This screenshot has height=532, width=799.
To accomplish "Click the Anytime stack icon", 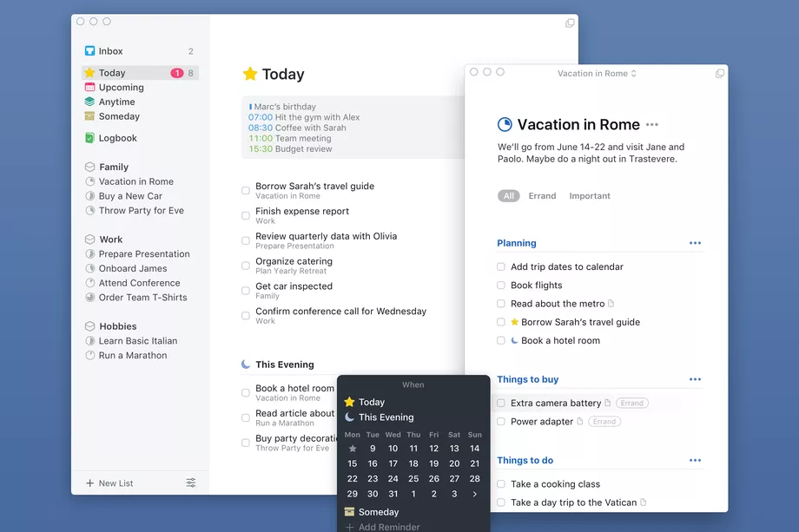I will [x=89, y=102].
